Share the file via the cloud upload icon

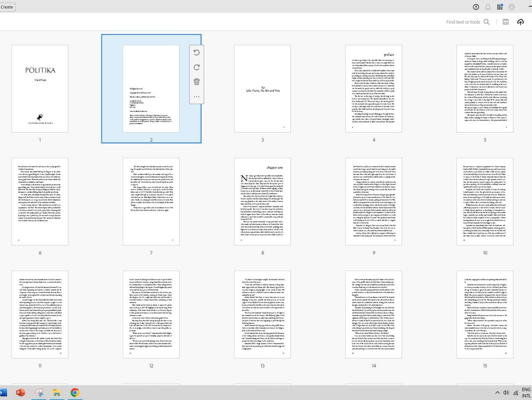tap(520, 22)
